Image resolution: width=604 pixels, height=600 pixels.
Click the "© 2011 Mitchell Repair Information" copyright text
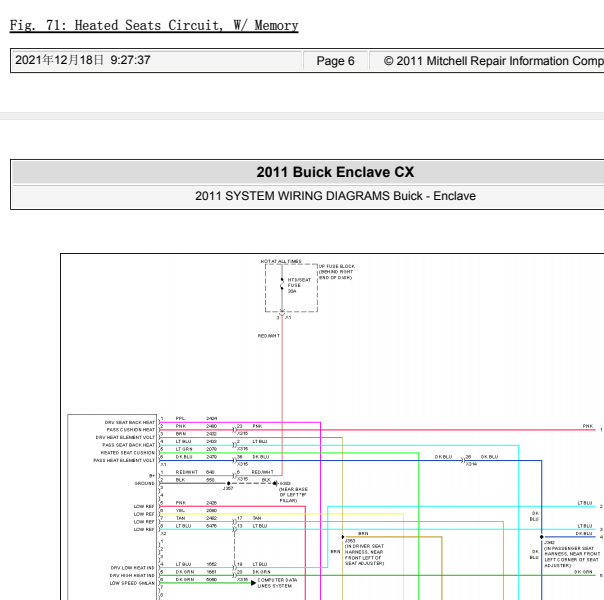pos(493,61)
